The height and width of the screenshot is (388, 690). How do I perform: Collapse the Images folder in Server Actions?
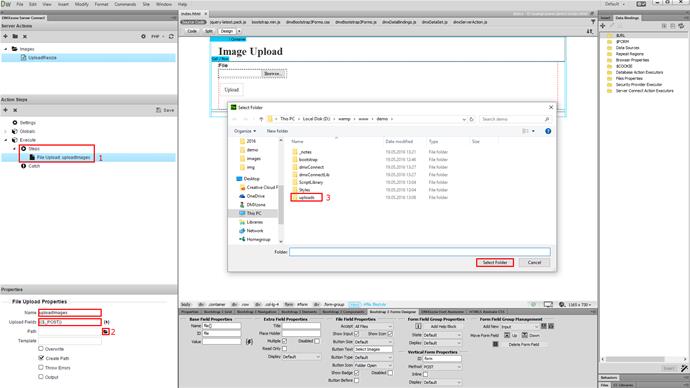point(6,49)
